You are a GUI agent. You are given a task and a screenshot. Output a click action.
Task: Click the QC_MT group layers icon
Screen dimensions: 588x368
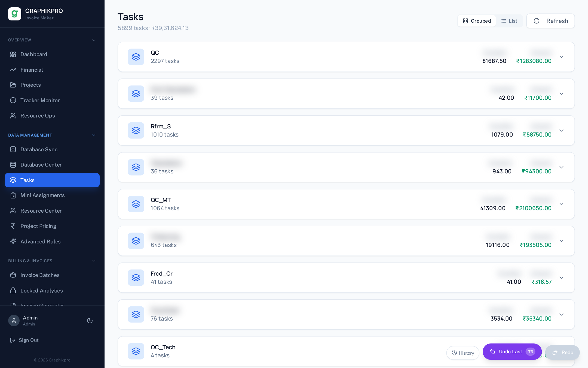click(136, 204)
